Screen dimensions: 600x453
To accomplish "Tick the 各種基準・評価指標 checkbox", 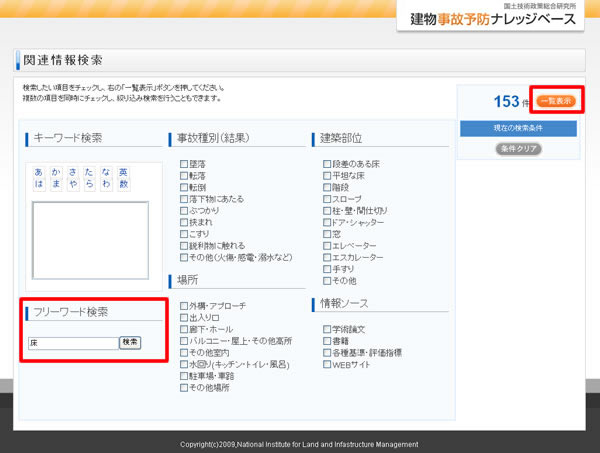I will (327, 352).
